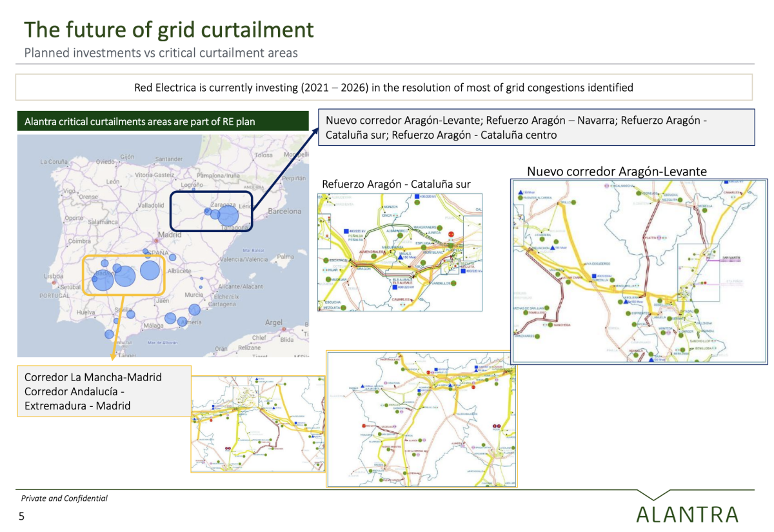
Task: Select the Valencia/València map label
Action: 244,259
